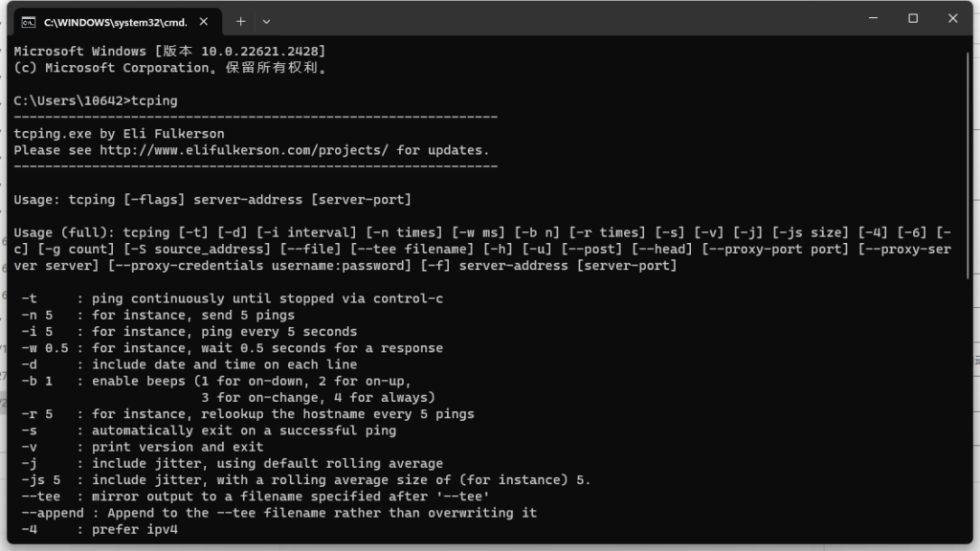Close the terminal window

pyautogui.click(x=953, y=18)
